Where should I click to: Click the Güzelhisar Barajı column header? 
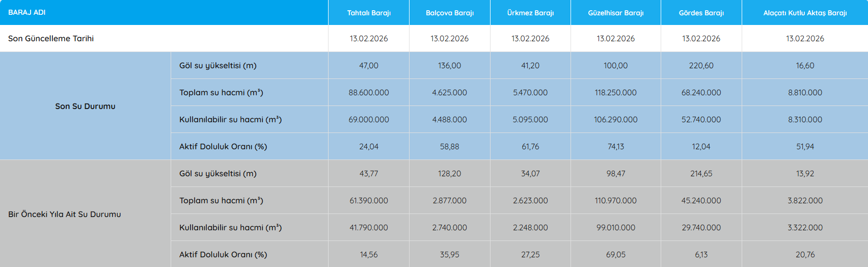(x=615, y=13)
